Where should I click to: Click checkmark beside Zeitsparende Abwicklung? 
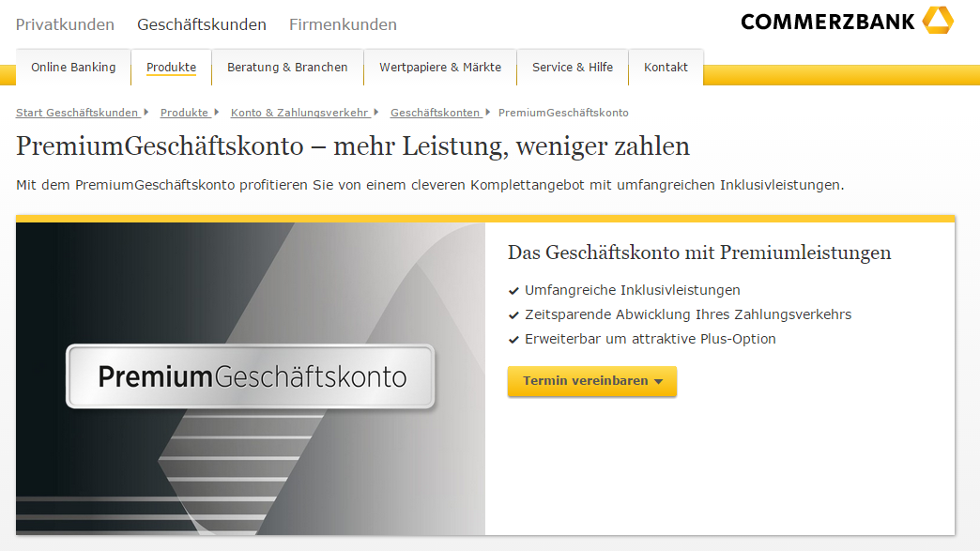point(513,314)
